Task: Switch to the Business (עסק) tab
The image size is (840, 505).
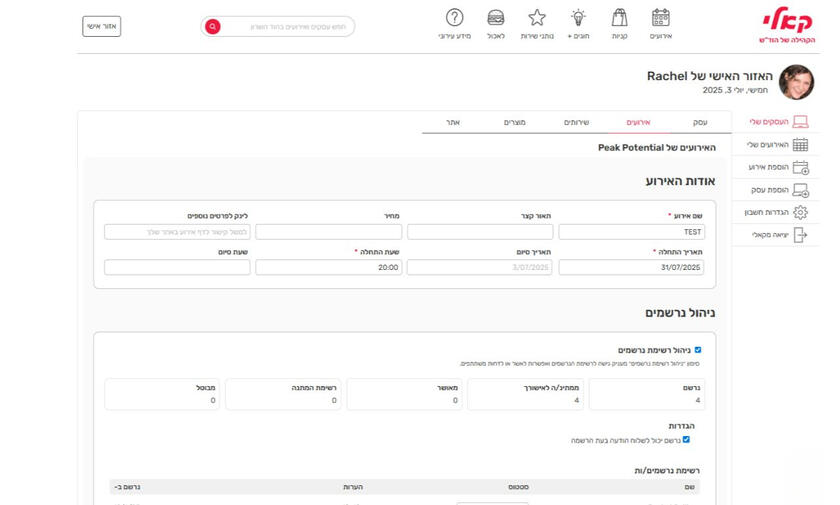Action: coord(700,122)
